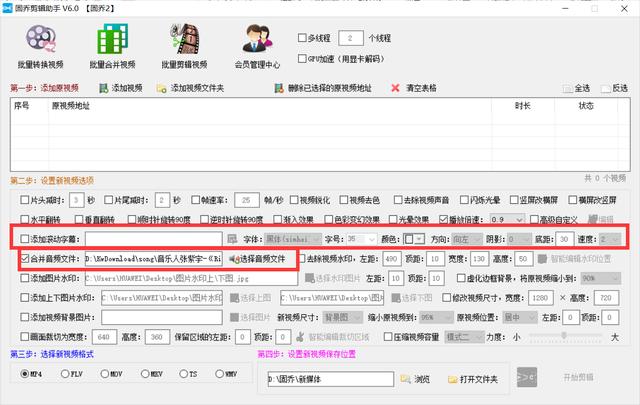Toggle the 去除视频声音 checkbox

click(x=398, y=200)
